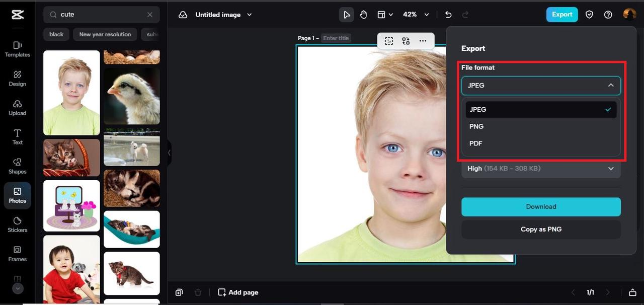Open the Stickers panel
This screenshot has width=644, height=305.
18,224
